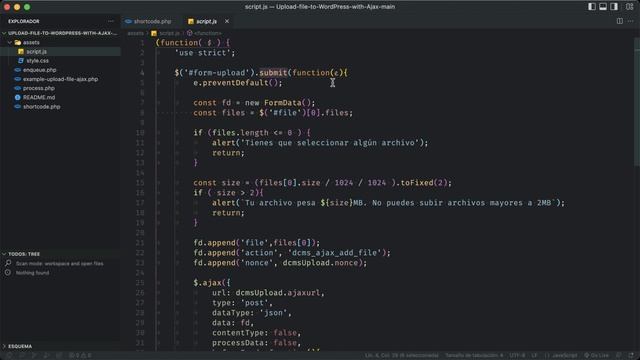This screenshot has width=640, height=360.
Task: Click 'dcmsUpload.nonce' on line 23
Action: (320, 263)
